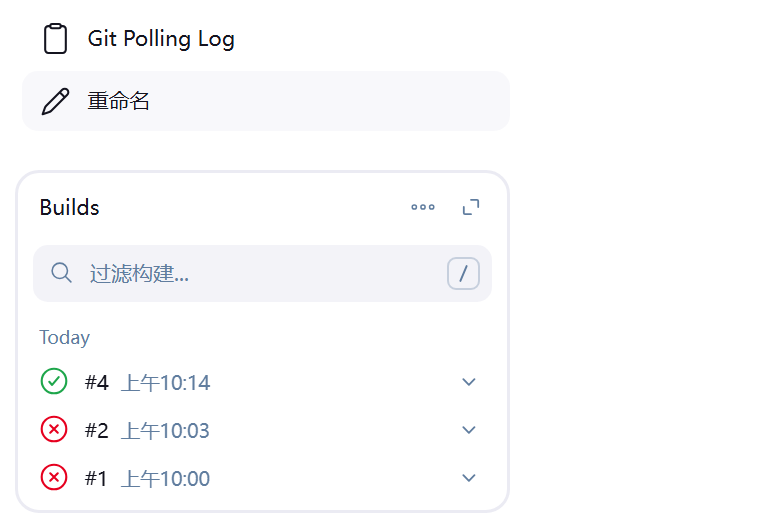769x515 pixels.
Task: Click the red failed icon of build #1
Action: point(54,477)
